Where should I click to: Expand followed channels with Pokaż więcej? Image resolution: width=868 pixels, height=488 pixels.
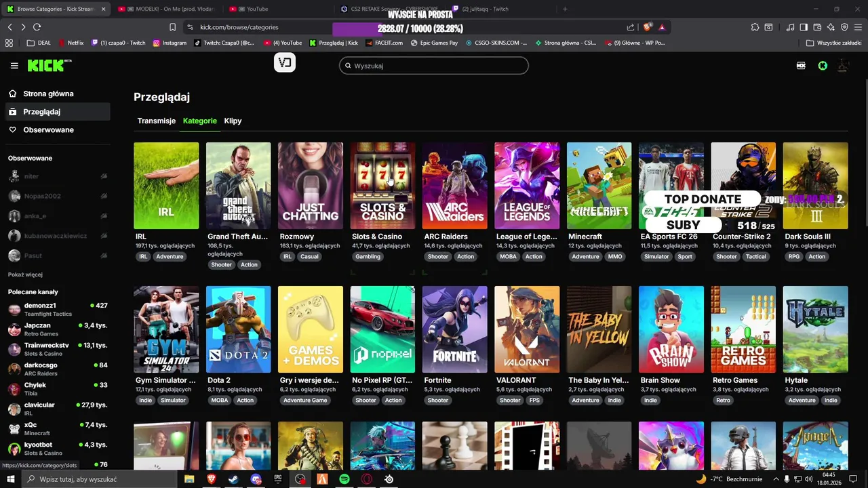click(x=25, y=274)
